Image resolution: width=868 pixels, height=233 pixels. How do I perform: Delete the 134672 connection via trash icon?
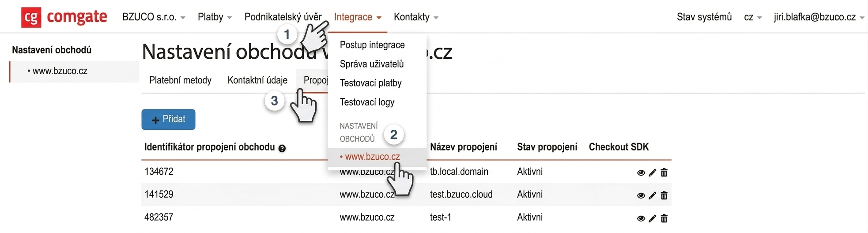tap(664, 173)
